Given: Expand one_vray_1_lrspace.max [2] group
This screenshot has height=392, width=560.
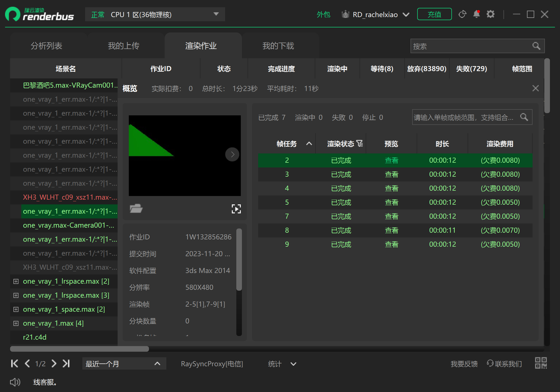Looking at the screenshot, I should click(x=16, y=281).
